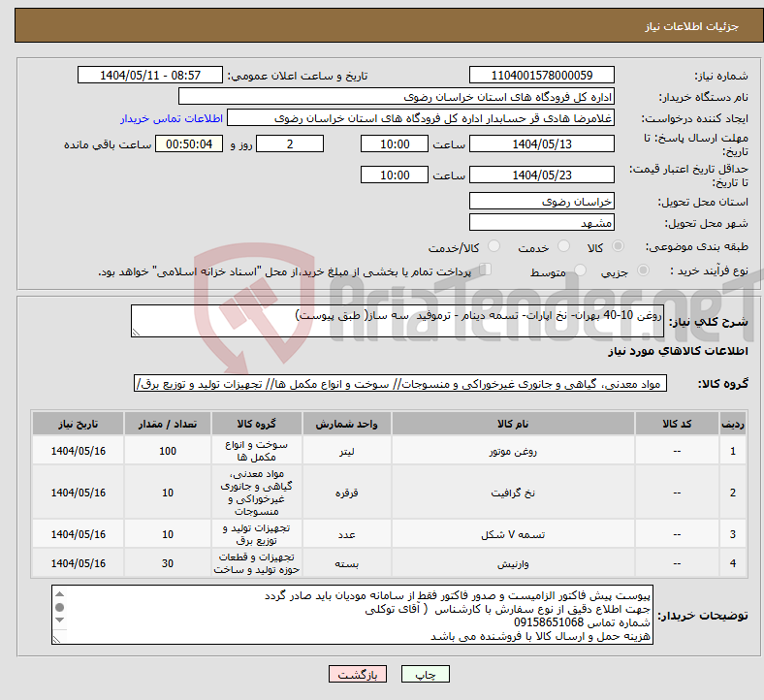
Task: Click the buyer organization name field
Action: 397,96
